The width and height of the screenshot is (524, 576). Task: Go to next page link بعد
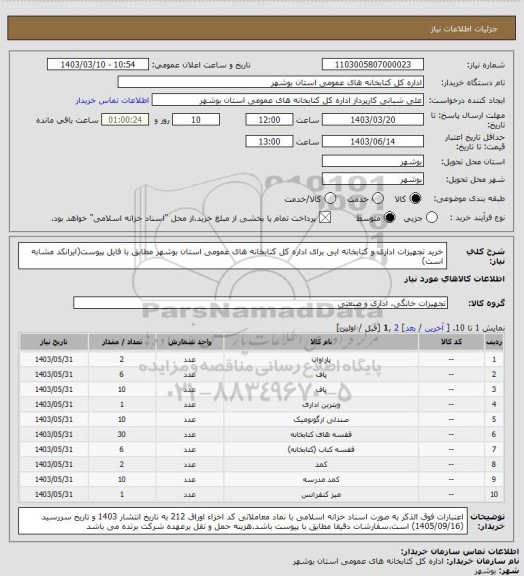coord(410,328)
